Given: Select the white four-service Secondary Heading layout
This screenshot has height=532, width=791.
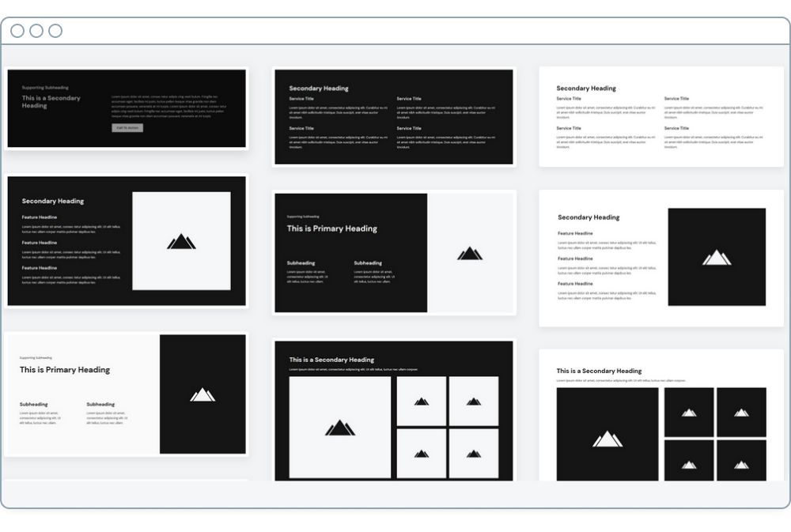Looking at the screenshot, I should coord(661,116).
